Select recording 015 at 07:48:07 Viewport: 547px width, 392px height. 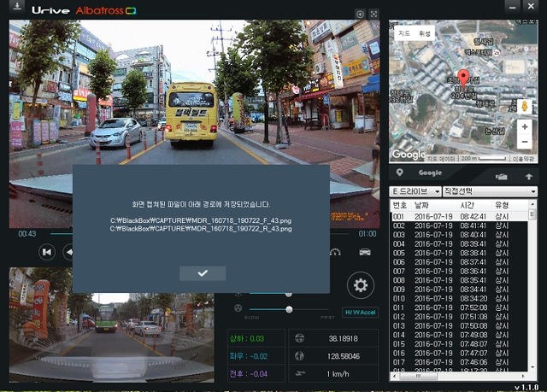click(x=459, y=344)
